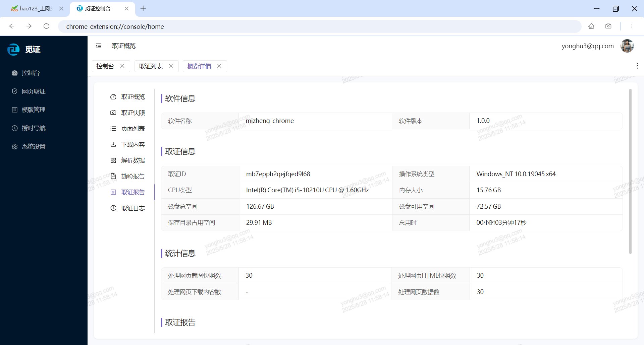Image resolution: width=644 pixels, height=345 pixels.
Task: Open 页面列表 page list
Action: click(x=132, y=129)
